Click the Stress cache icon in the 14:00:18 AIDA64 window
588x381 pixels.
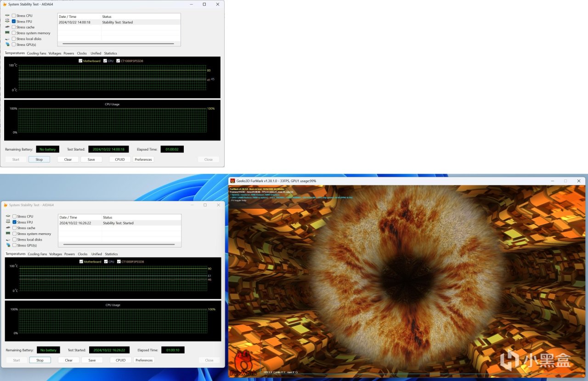[x=7, y=27]
